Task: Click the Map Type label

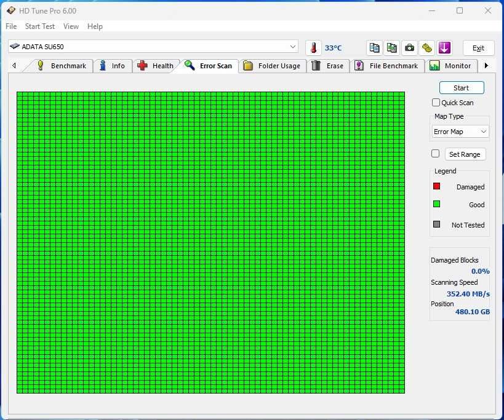Action: (x=449, y=116)
